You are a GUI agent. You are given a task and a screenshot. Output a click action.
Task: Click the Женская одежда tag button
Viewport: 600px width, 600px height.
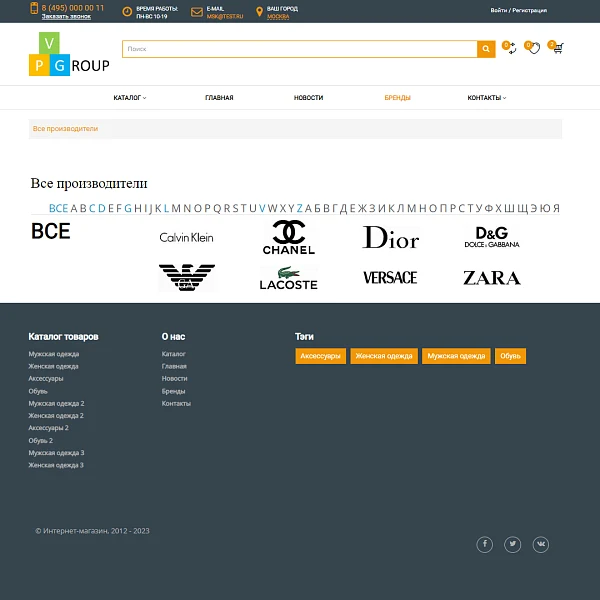384,356
